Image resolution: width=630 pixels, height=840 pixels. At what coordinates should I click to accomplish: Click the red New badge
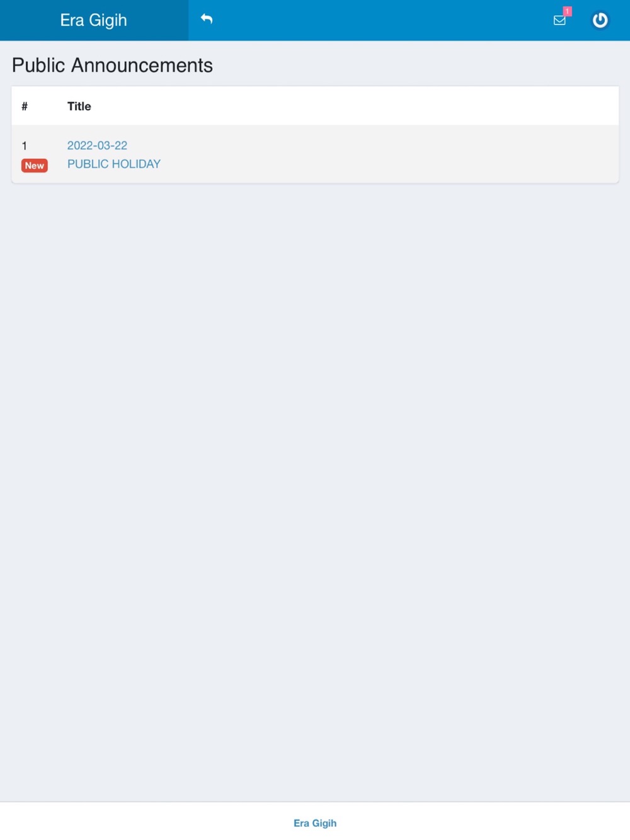pyautogui.click(x=35, y=166)
